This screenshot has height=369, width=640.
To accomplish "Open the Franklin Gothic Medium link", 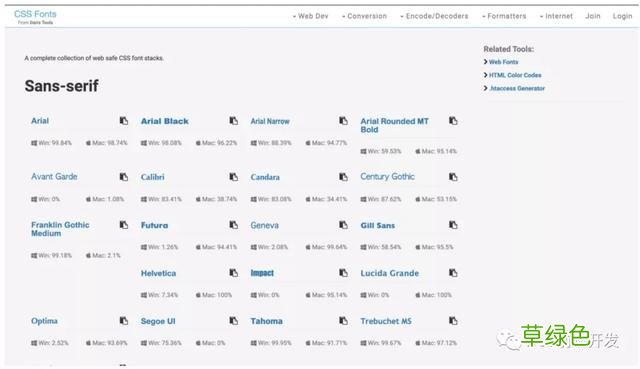I will click(60, 229).
